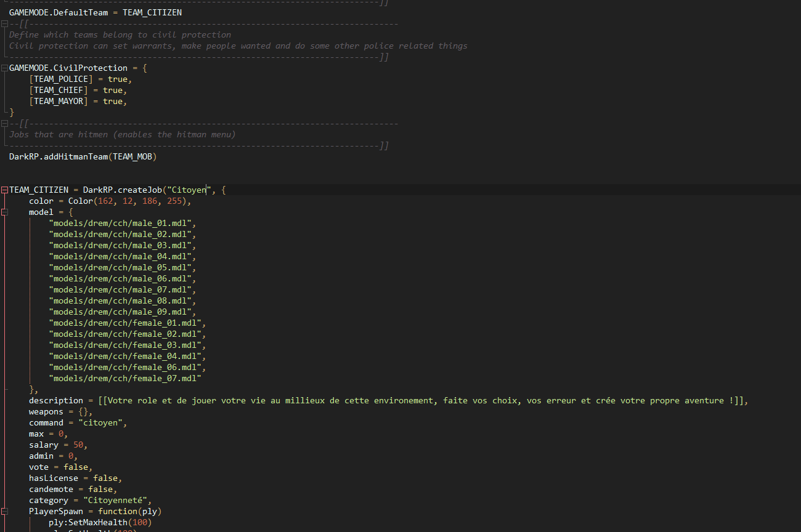This screenshot has width=801, height=532.
Task: Collapse the 'Jobs that are hitmen' comment block
Action: [4, 123]
